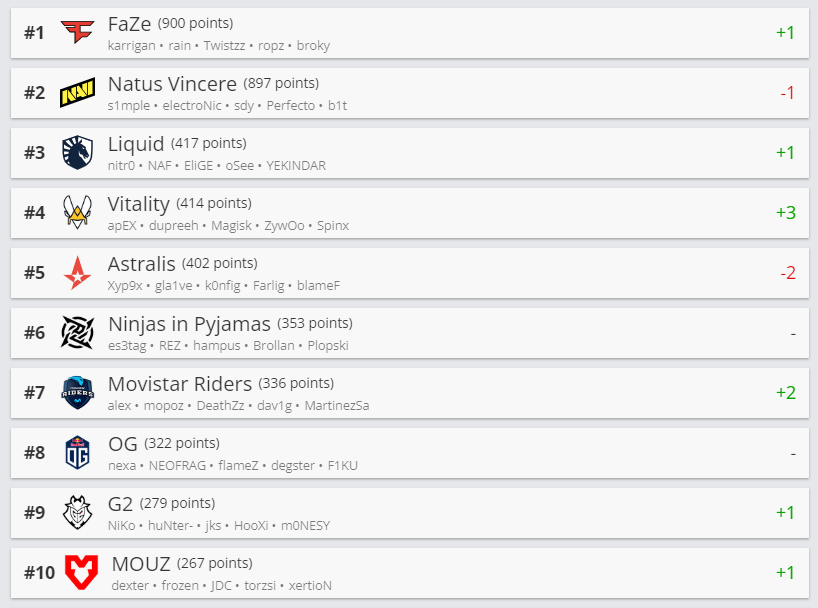This screenshot has height=608, width=818.
Task: Click the G2 samurai logo
Action: 77,512
